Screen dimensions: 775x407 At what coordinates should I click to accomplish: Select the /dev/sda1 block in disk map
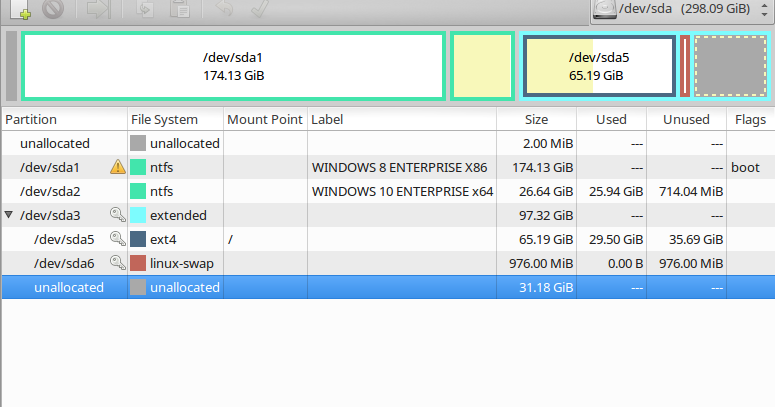click(233, 66)
